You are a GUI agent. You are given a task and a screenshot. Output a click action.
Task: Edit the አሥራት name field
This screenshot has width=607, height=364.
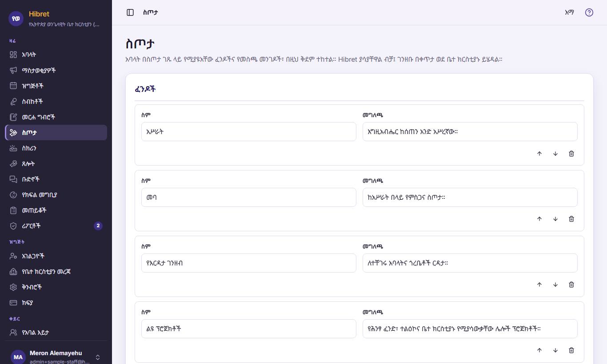coord(249,132)
